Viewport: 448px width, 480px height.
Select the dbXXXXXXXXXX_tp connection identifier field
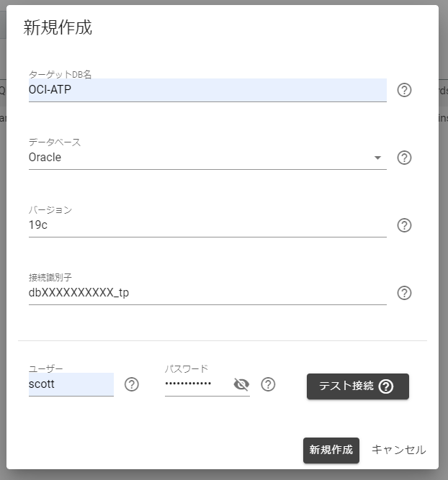(x=207, y=293)
